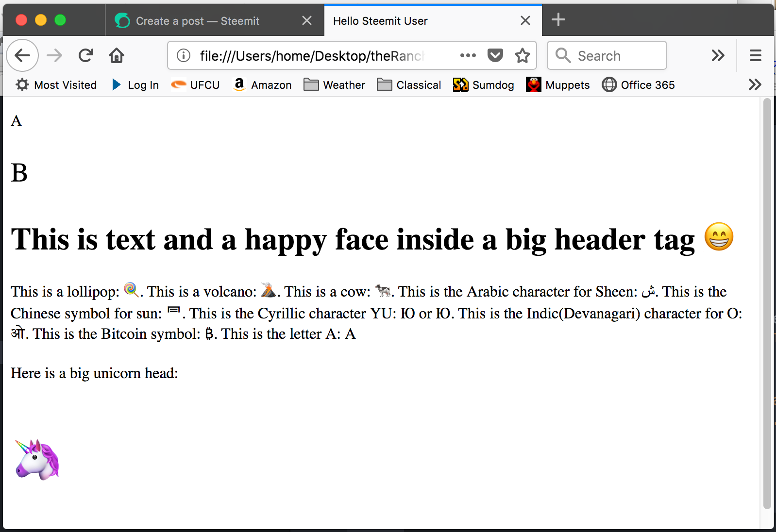Screen dimensions: 776x532
Task: Click the Most Visited gear icon
Action: (22, 85)
